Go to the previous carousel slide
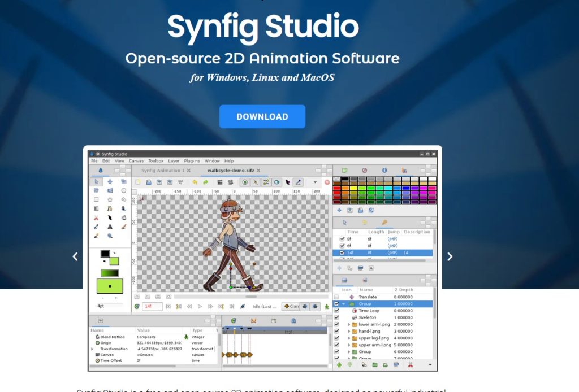The width and height of the screenshot is (579, 392). pyautogui.click(x=75, y=256)
